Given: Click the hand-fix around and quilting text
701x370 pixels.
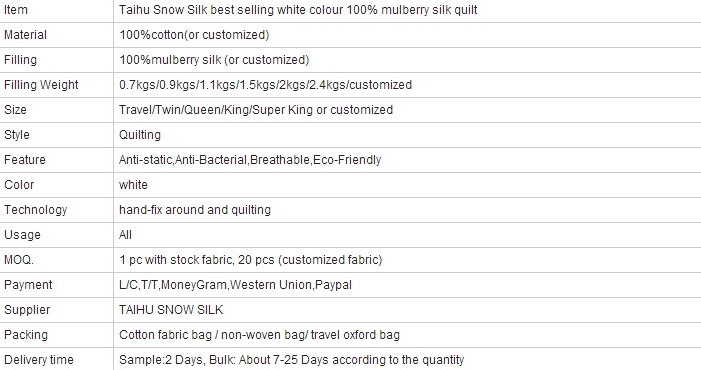Looking at the screenshot, I should tap(195, 210).
